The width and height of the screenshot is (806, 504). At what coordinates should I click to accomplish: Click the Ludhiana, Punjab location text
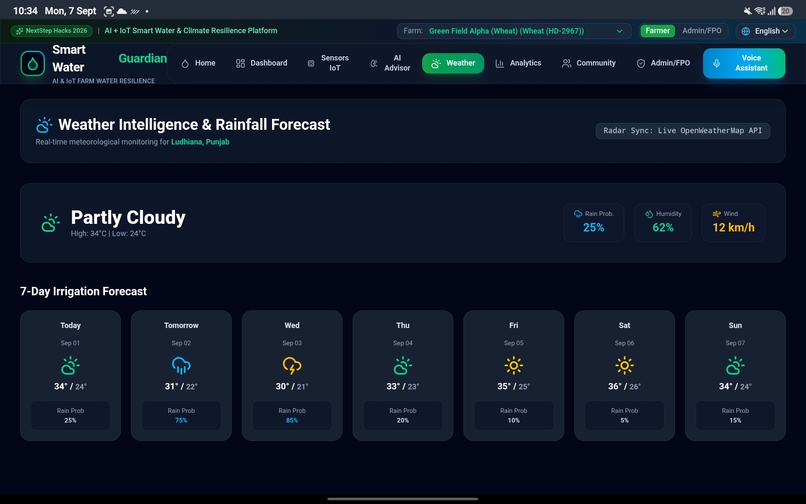pyautogui.click(x=200, y=142)
